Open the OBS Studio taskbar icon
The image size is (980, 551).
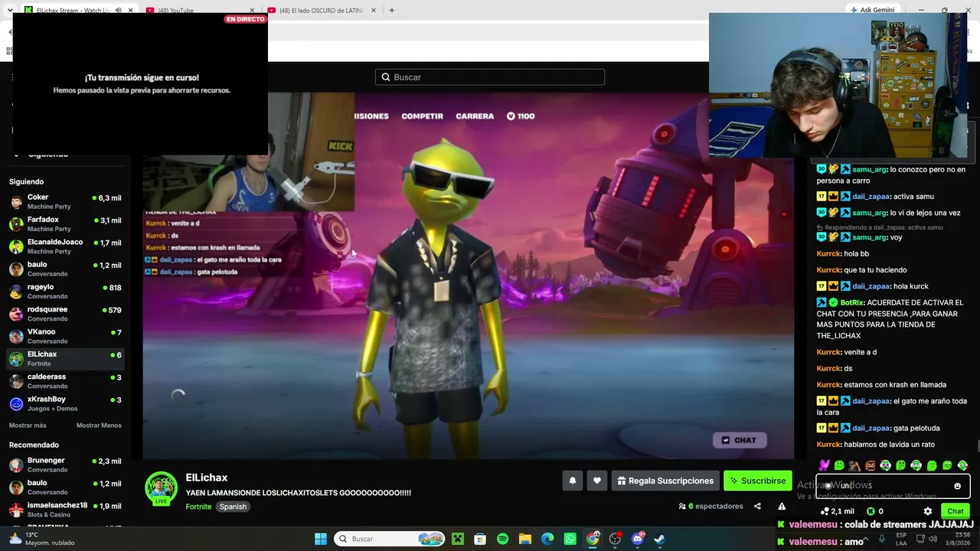click(x=615, y=539)
